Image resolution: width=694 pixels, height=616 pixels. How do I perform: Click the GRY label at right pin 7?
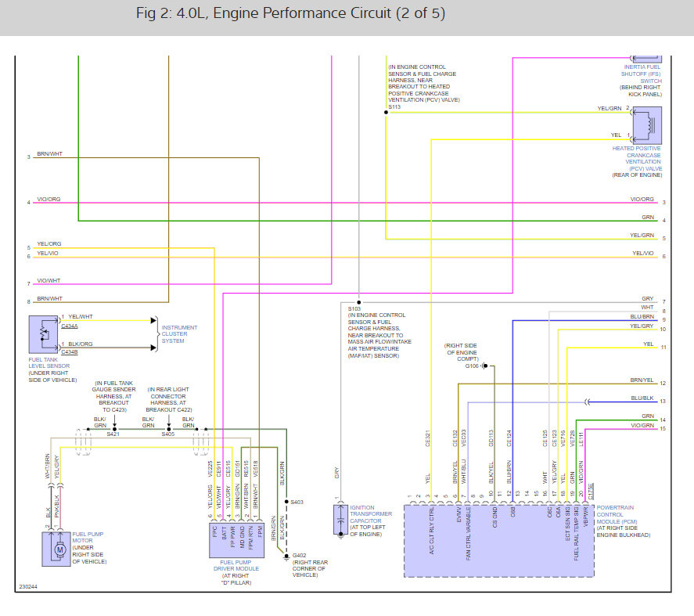tap(648, 298)
